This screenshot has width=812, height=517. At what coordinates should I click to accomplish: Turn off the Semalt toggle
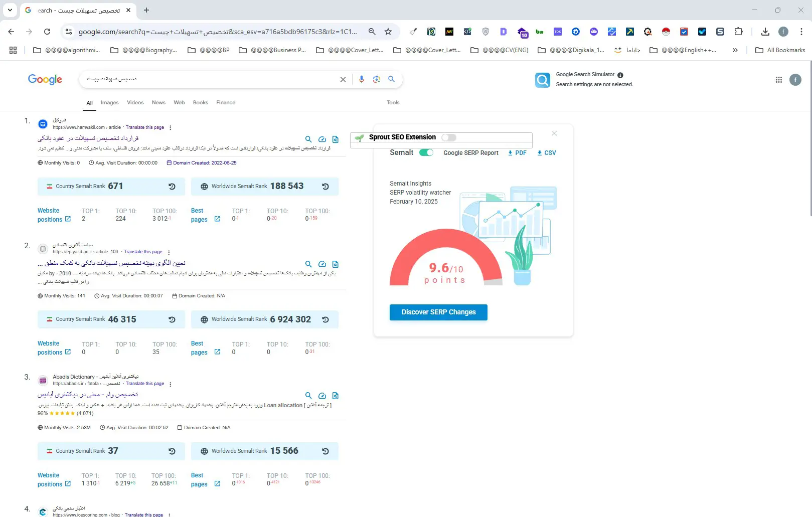tap(426, 152)
